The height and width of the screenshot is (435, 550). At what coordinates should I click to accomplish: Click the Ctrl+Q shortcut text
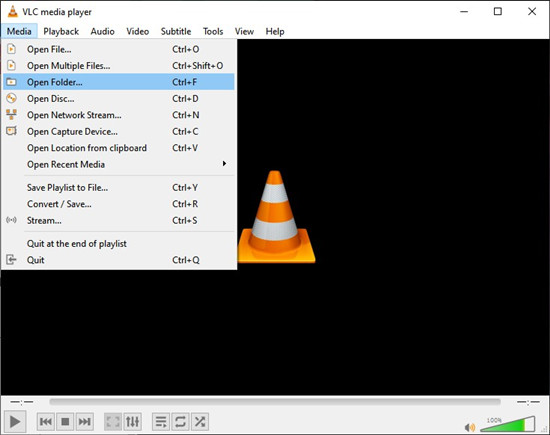point(186,260)
